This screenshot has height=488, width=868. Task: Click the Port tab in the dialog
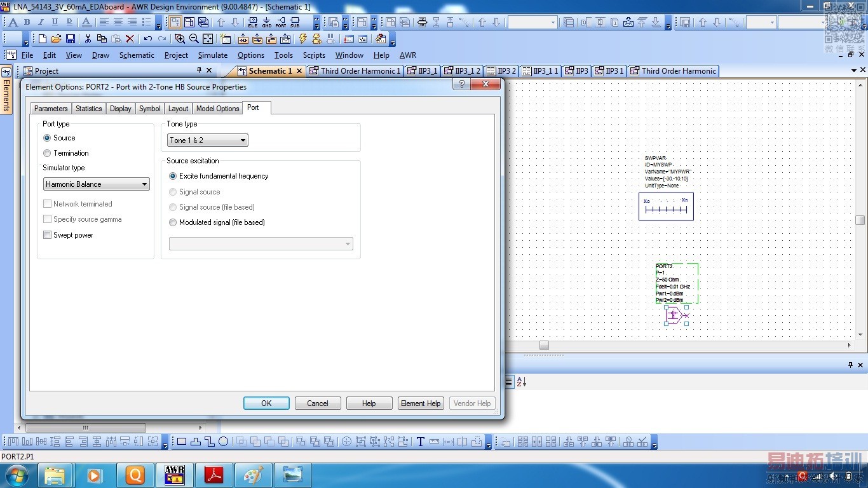point(253,108)
